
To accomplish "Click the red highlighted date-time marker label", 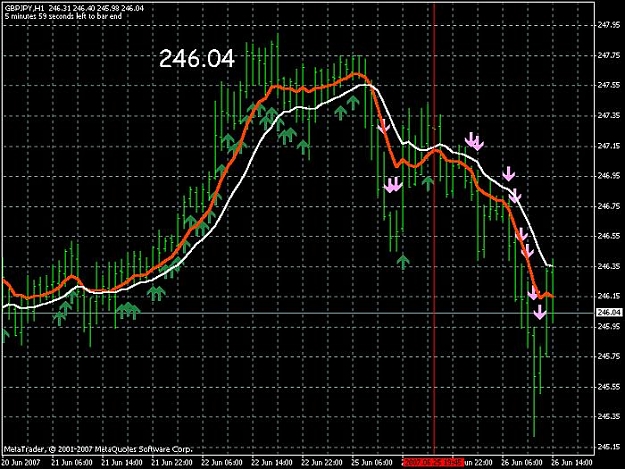I will click(433, 463).
